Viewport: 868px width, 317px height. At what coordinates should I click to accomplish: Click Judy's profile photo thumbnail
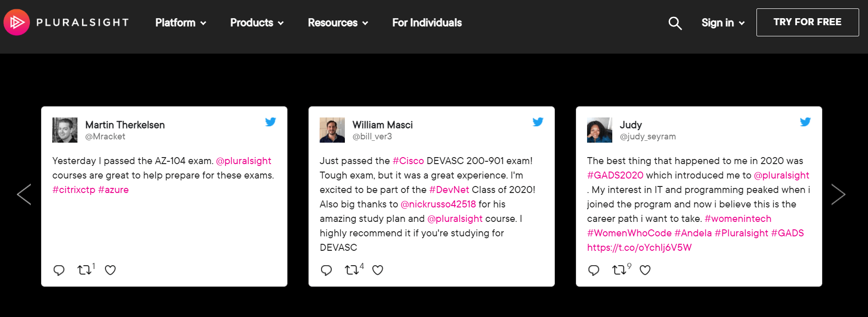pos(600,130)
